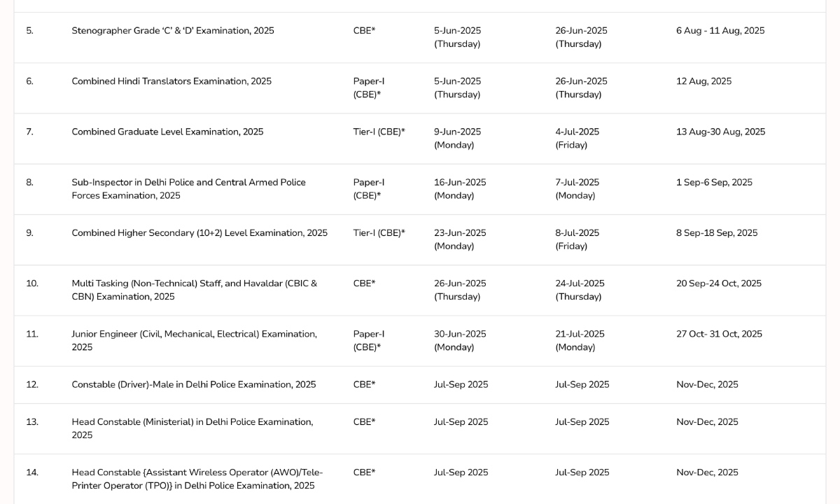Screen dimensions: 840x504
Task: Click the serial number 9. cell
Action: (29, 233)
